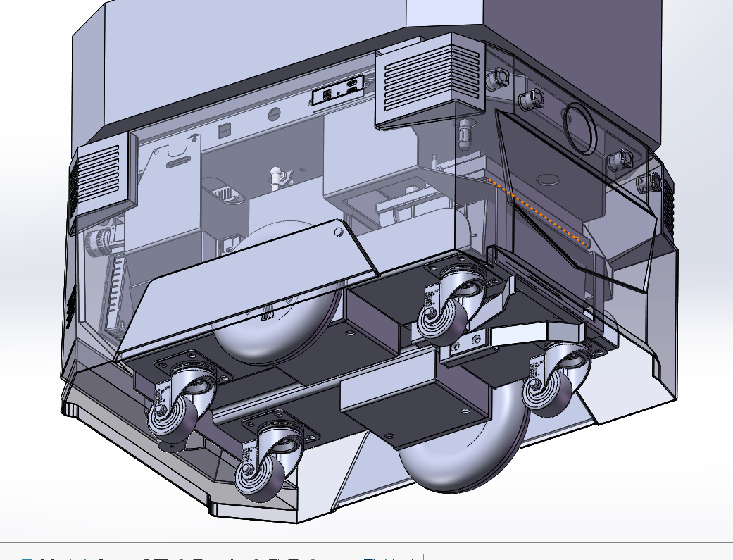Click the oval recess on the dark inner panel

coord(547,180)
